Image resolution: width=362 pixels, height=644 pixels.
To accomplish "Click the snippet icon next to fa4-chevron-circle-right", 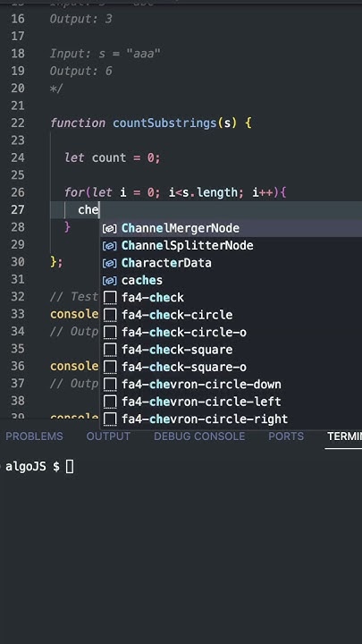I will (110, 419).
